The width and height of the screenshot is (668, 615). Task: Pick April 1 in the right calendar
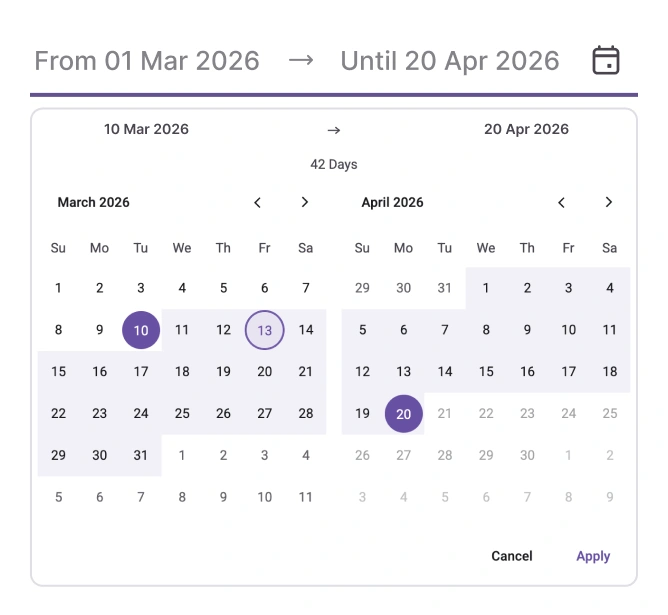coord(486,288)
